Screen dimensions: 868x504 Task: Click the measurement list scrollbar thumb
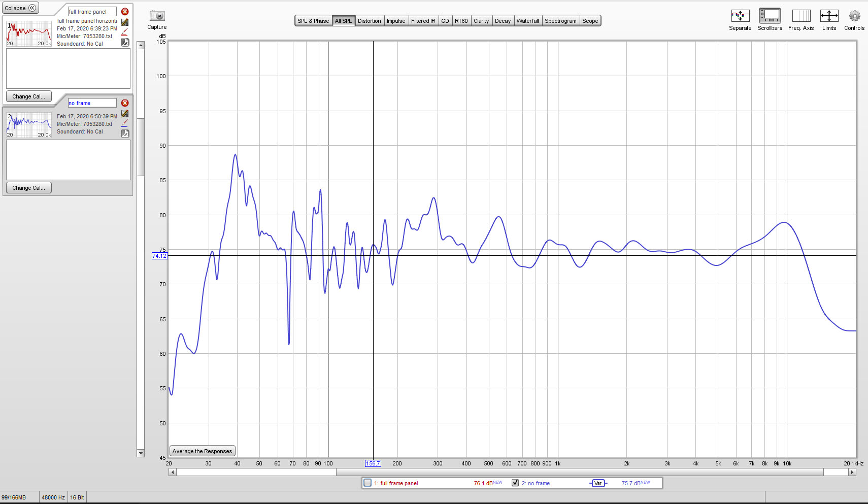coord(141,147)
